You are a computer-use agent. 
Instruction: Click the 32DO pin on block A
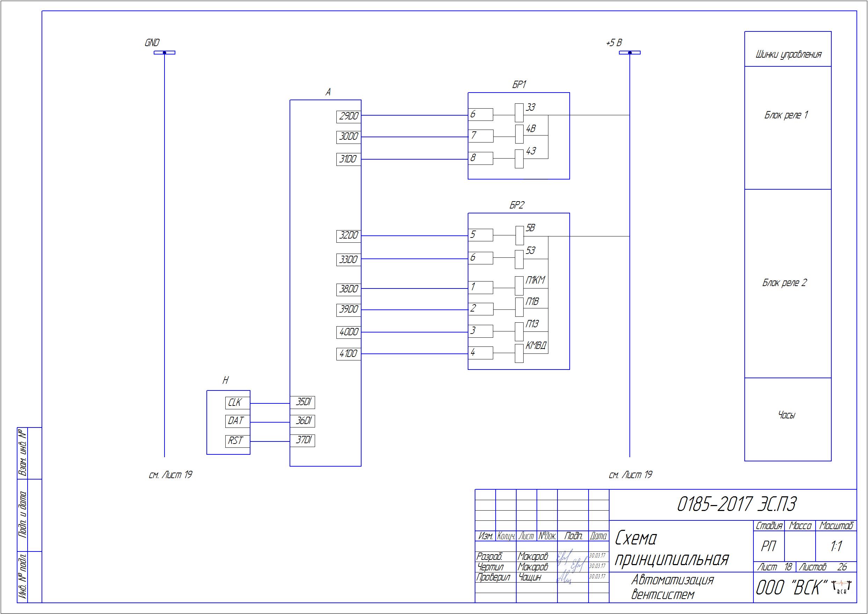(x=349, y=236)
